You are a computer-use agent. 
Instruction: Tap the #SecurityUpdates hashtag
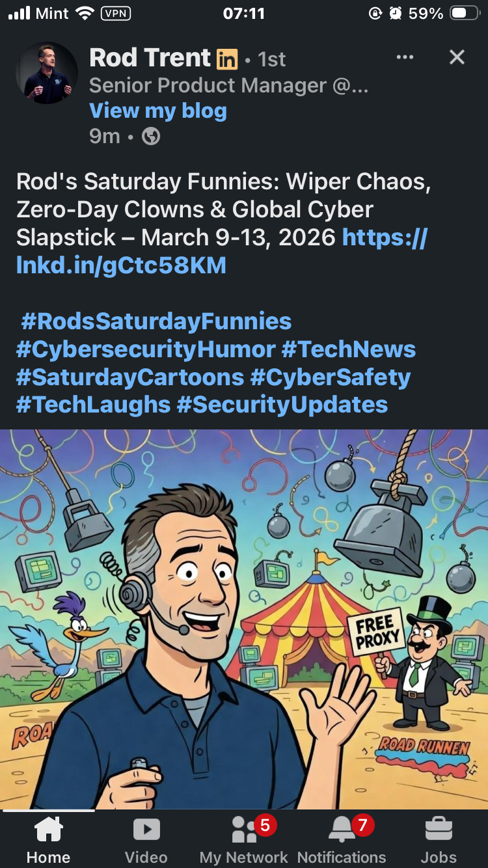pos(282,405)
